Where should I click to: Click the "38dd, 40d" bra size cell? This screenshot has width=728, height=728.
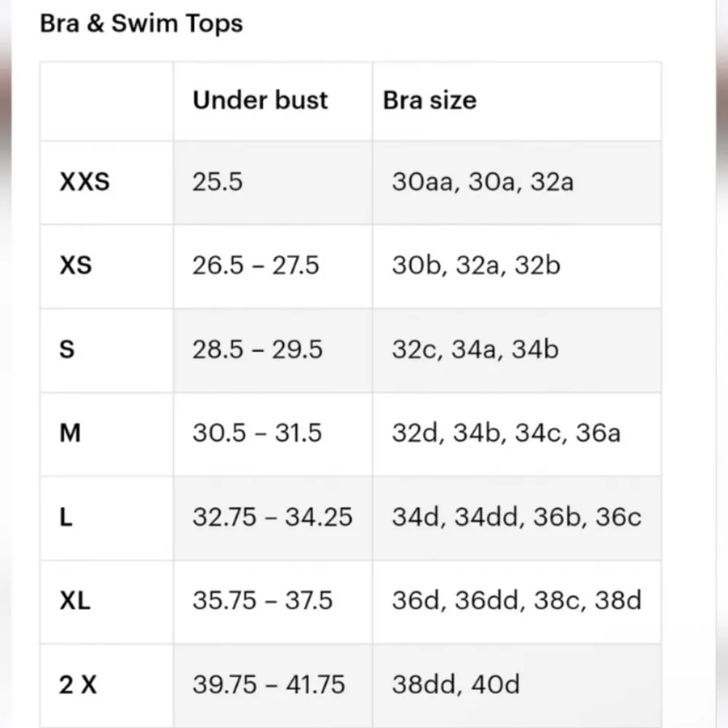click(x=456, y=685)
